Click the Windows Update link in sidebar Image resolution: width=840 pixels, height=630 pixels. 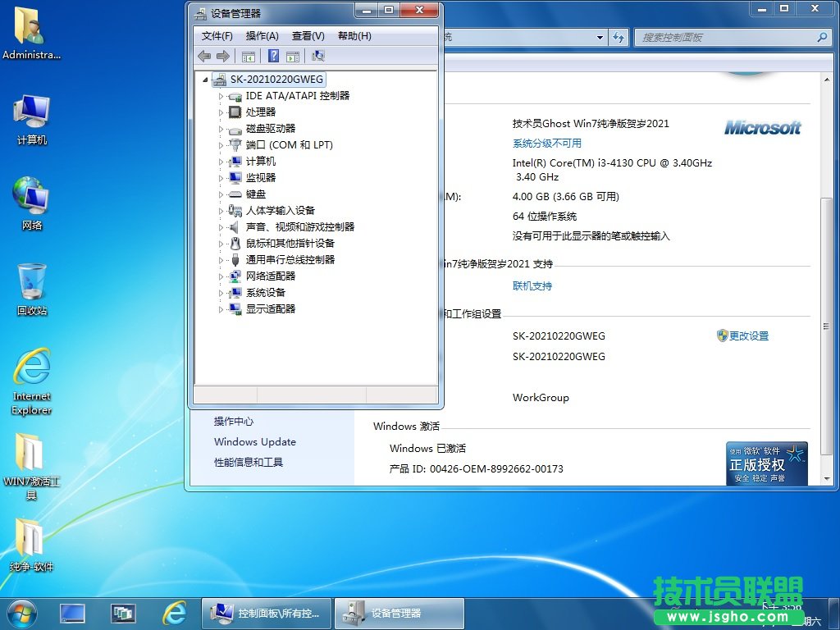(254, 441)
